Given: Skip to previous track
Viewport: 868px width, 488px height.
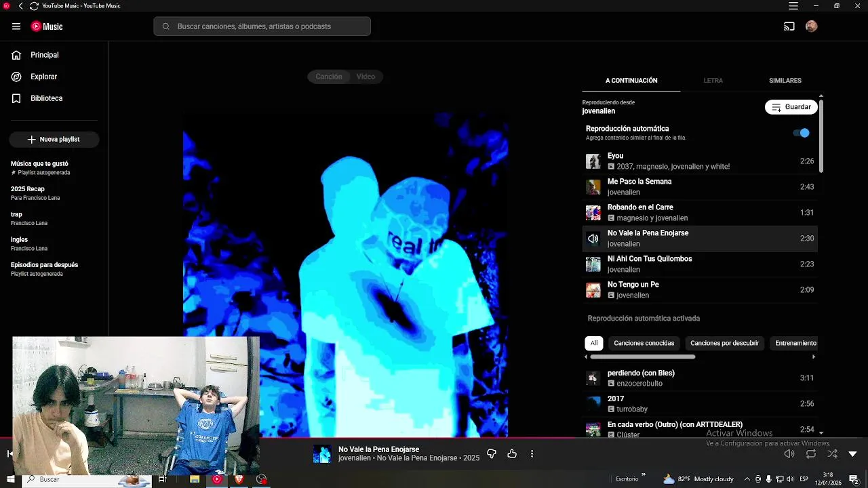Looking at the screenshot, I should click(9, 453).
